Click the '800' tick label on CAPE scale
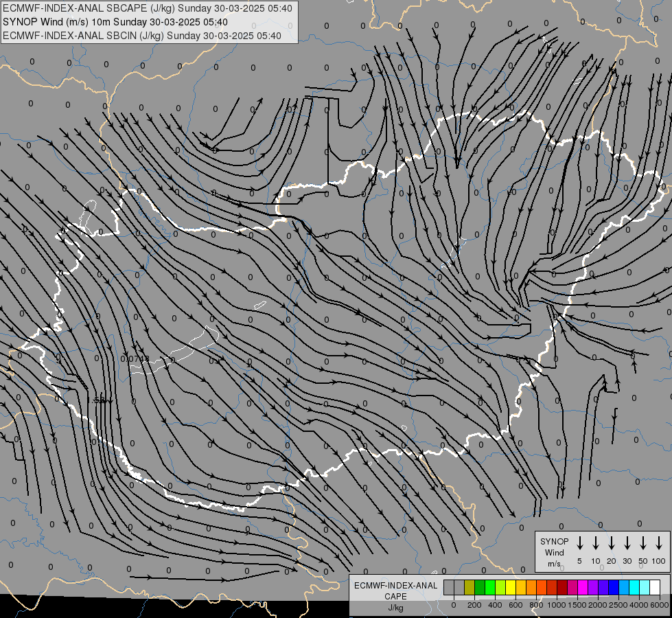672x618 pixels. [536, 605]
